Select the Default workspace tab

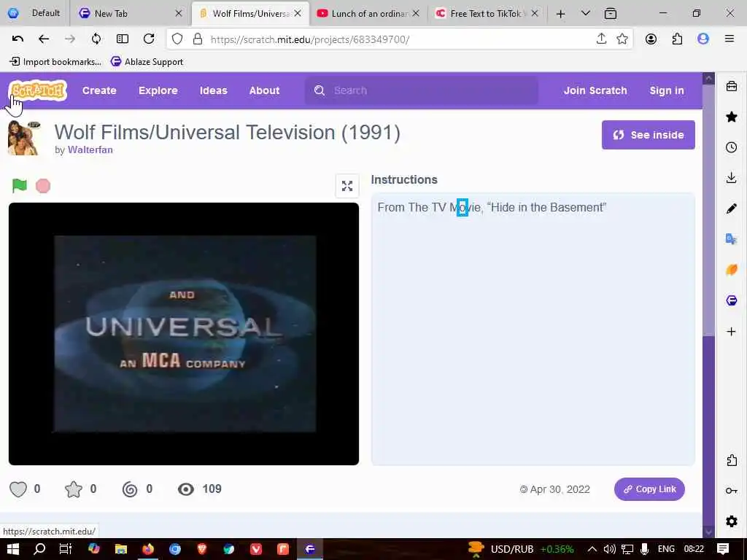point(34,13)
